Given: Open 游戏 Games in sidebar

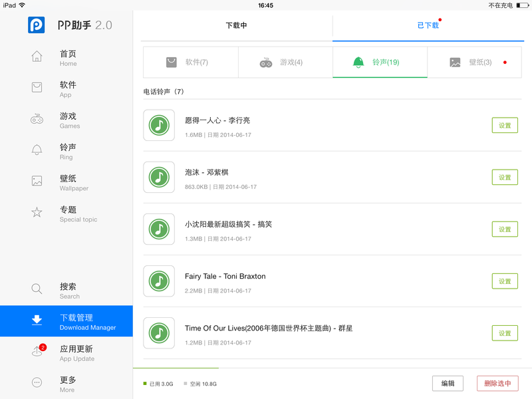Looking at the screenshot, I should pos(66,120).
